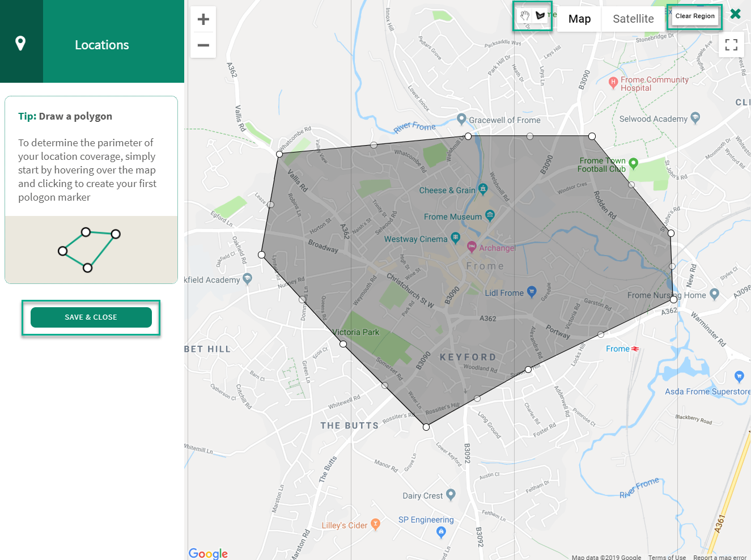The image size is (751, 560).
Task: Click the Cheese & Grain marker
Action: click(x=483, y=188)
